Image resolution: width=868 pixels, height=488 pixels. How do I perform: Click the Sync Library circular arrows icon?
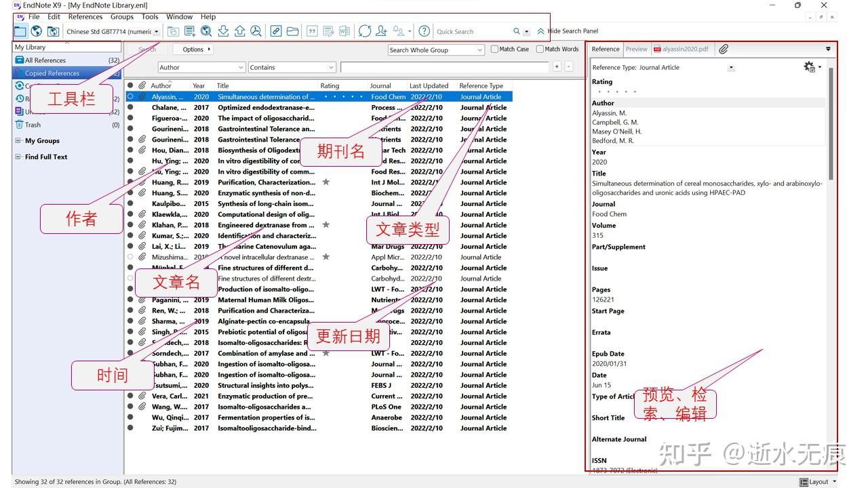365,31
